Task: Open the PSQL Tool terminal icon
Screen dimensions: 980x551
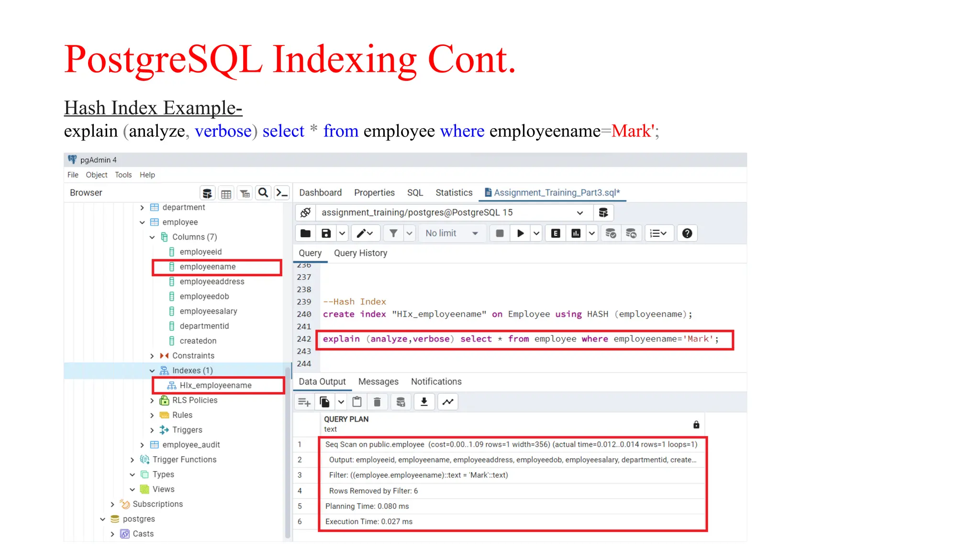Action: [282, 193]
